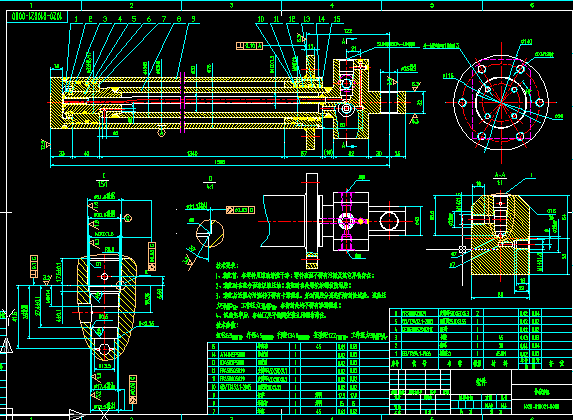This screenshot has height=420, width=573.
Task: Click part balloon number 11
Action: click(276, 19)
